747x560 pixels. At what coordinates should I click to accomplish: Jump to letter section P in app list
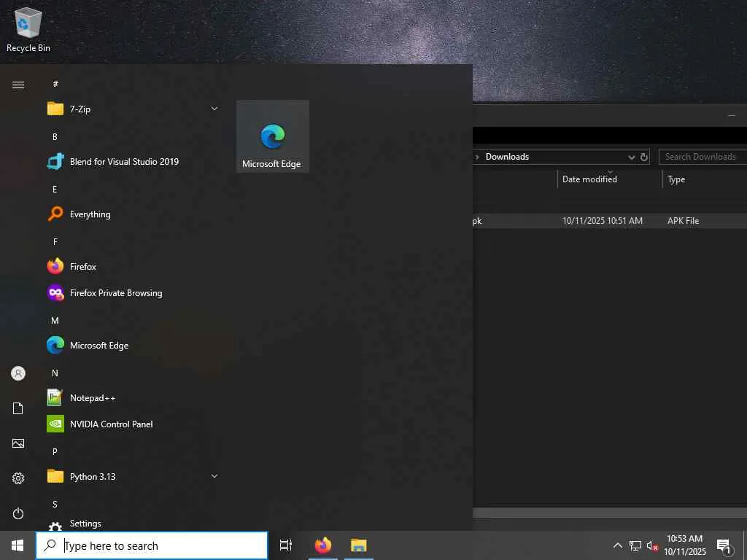click(x=55, y=451)
